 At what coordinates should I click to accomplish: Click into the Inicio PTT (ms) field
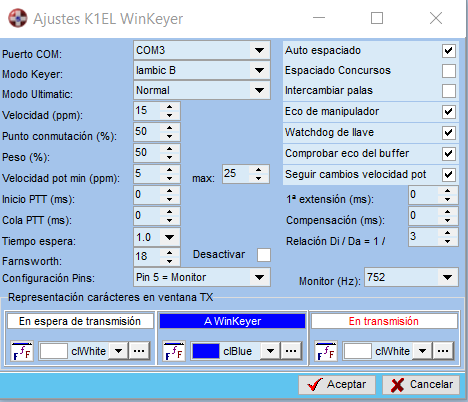click(x=147, y=195)
